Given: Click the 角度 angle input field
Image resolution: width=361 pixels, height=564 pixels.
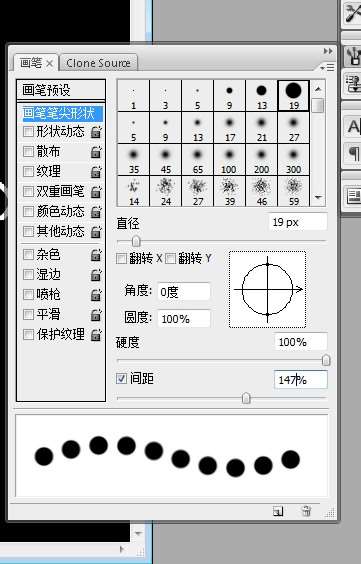Looking at the screenshot, I should [x=184, y=292].
